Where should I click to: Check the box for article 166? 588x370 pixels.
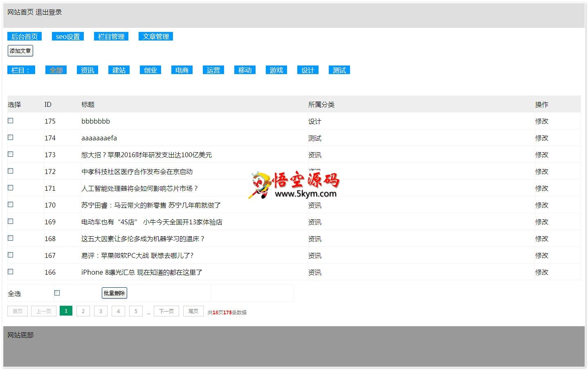click(x=11, y=272)
